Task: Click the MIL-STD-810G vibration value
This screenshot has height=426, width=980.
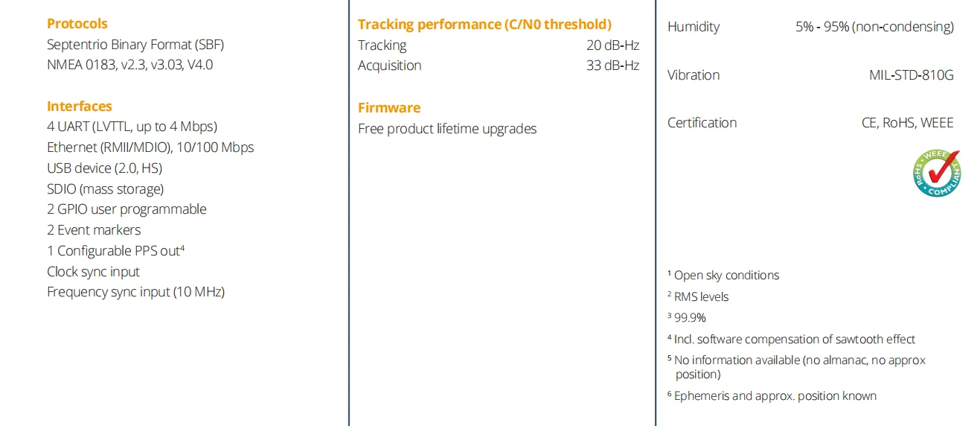Action: pos(911,75)
